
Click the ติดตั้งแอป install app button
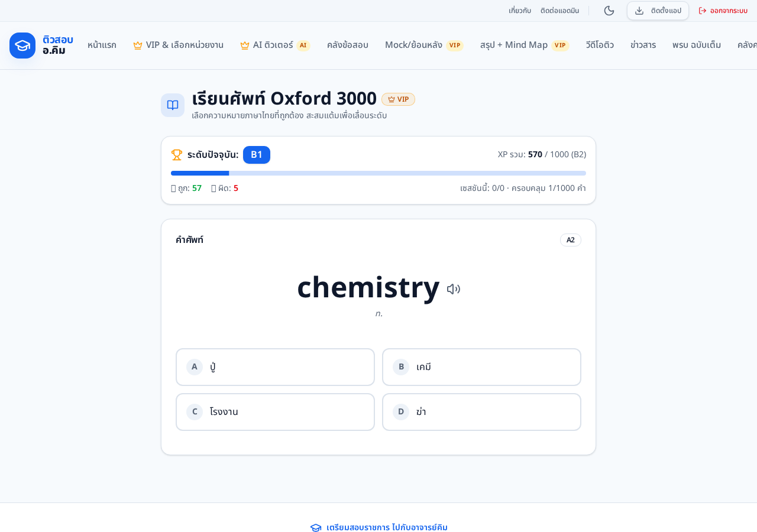coord(658,11)
